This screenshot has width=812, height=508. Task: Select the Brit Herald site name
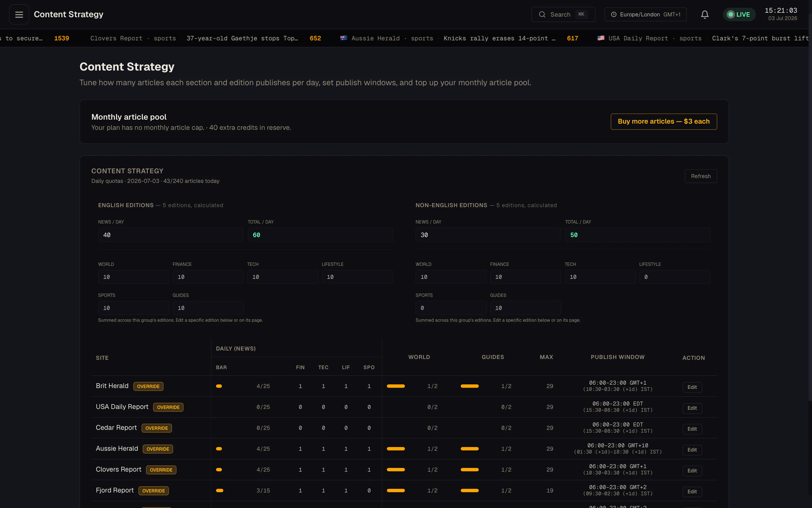click(112, 386)
